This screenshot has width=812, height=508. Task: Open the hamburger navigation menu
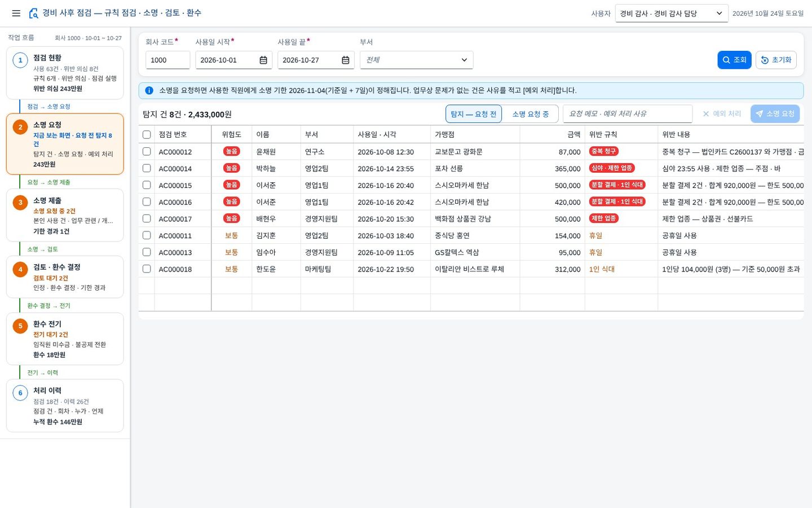click(16, 13)
